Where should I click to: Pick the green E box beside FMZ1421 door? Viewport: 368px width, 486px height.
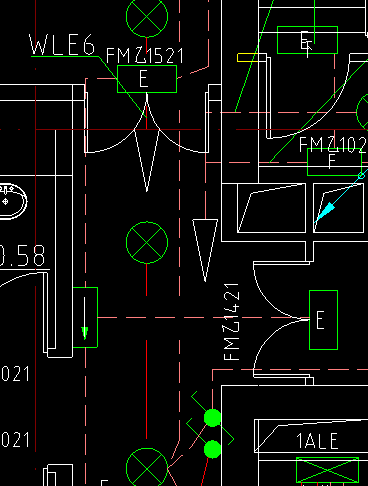pos(323,320)
